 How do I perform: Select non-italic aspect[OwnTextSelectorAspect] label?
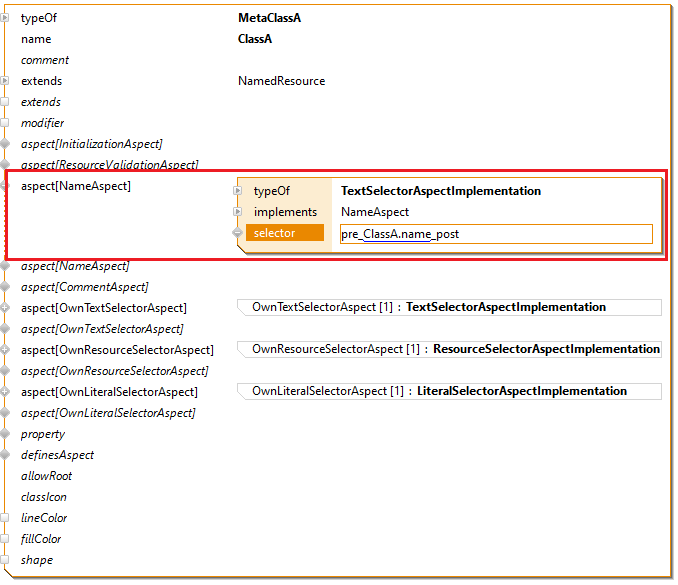104,308
